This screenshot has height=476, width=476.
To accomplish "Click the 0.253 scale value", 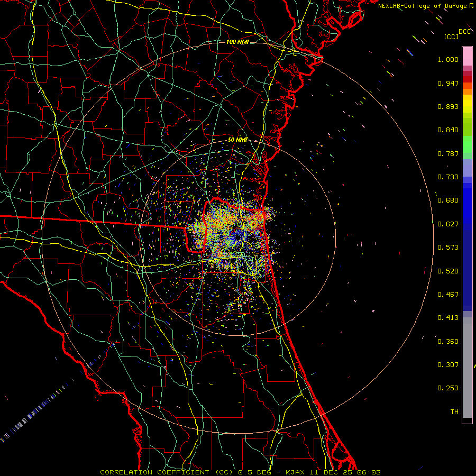I will tap(448, 388).
